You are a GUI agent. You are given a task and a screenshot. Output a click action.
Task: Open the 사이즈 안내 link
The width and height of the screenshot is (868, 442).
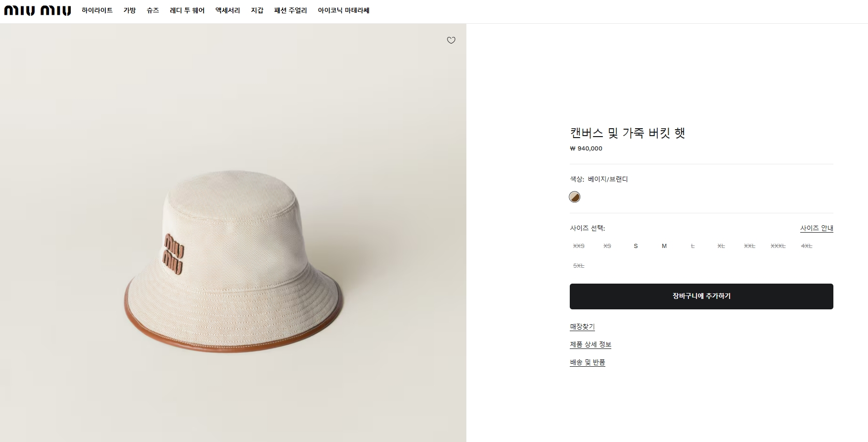[x=817, y=228]
